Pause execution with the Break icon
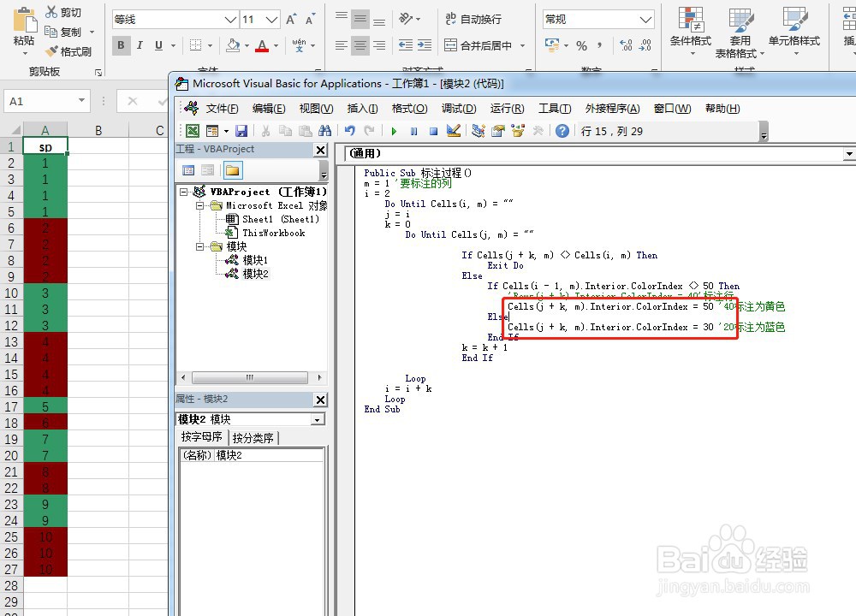856x616 pixels. tap(413, 131)
